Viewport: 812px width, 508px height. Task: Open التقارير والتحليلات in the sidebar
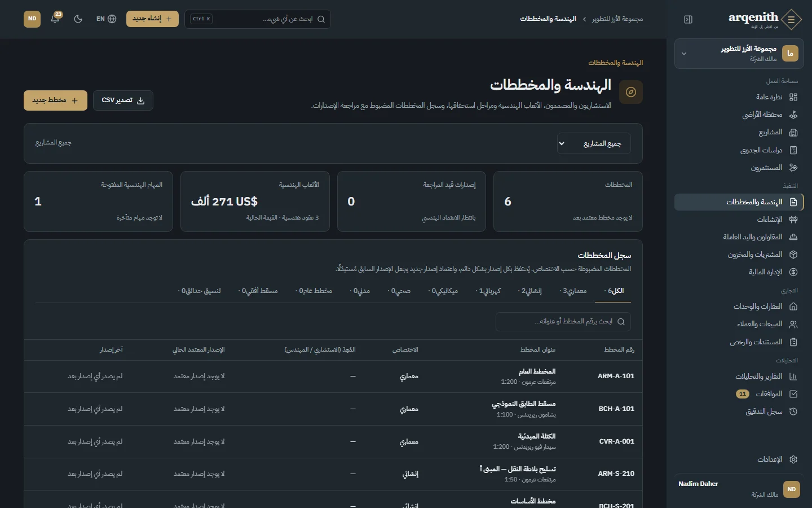pyautogui.click(x=739, y=376)
